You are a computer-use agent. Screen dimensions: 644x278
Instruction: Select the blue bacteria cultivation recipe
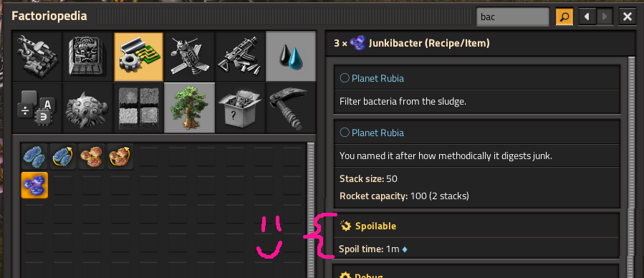pyautogui.click(x=63, y=156)
